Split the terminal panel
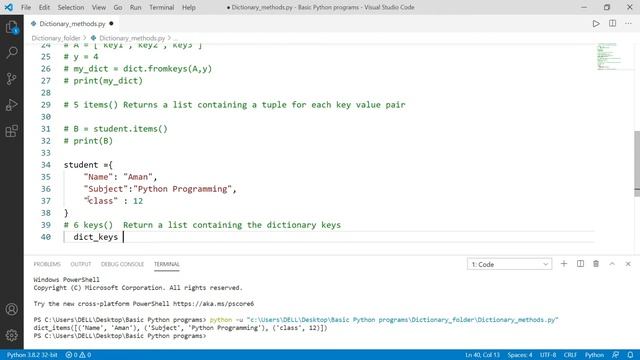This screenshot has height=360, width=640. coord(580,264)
